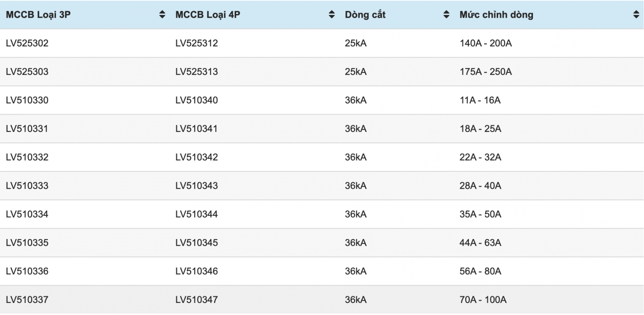Sort by MCCB Loại 3P sort arrows
This screenshot has width=644, height=315.
click(x=162, y=14)
